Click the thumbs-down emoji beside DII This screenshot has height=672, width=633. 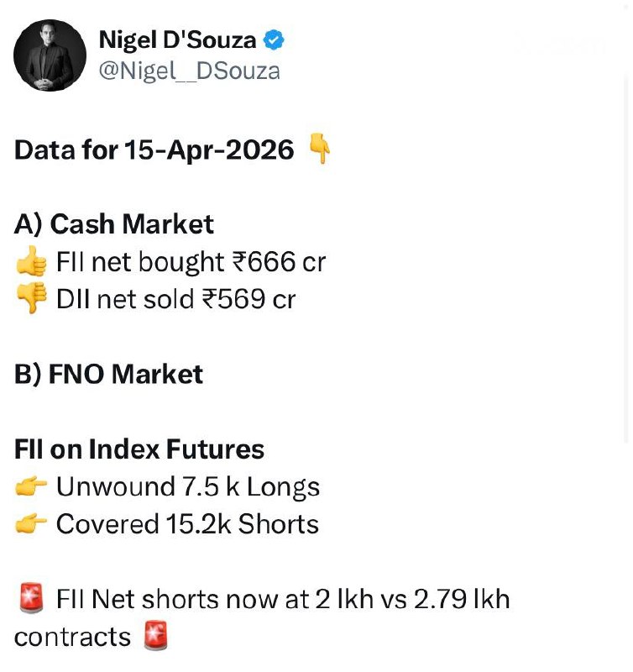pos(31,300)
